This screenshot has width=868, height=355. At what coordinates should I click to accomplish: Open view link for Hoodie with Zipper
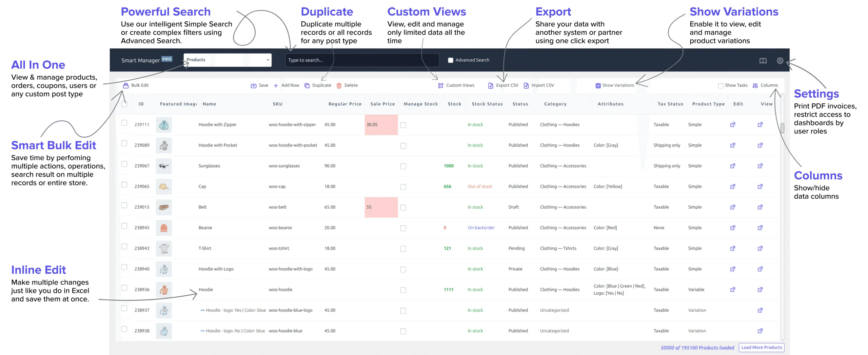[x=760, y=125]
